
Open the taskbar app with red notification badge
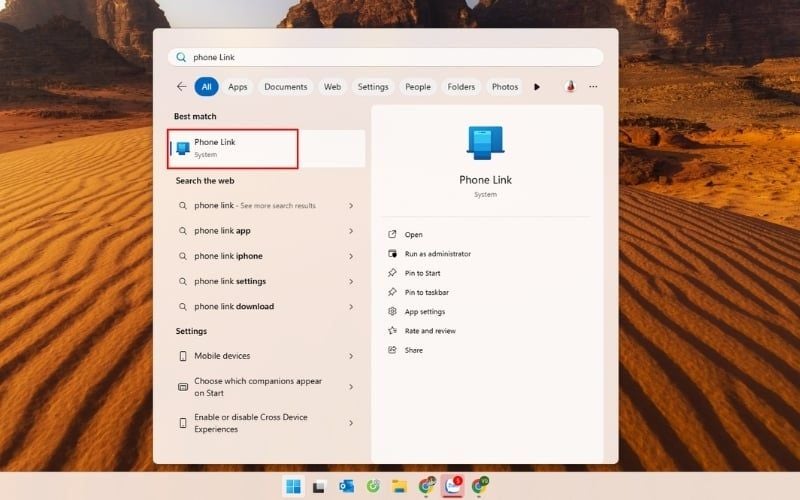[x=453, y=486]
